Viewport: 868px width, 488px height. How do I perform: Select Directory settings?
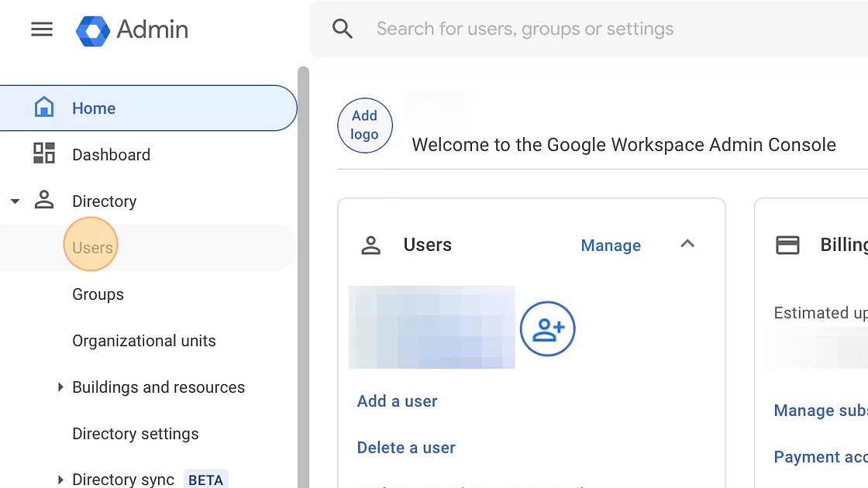(135, 433)
